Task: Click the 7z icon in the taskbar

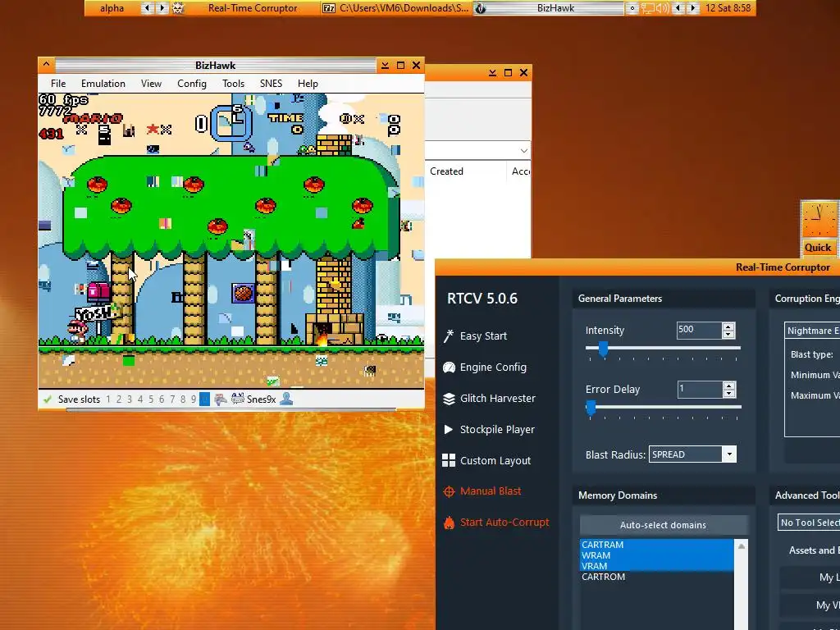Action: pyautogui.click(x=329, y=8)
